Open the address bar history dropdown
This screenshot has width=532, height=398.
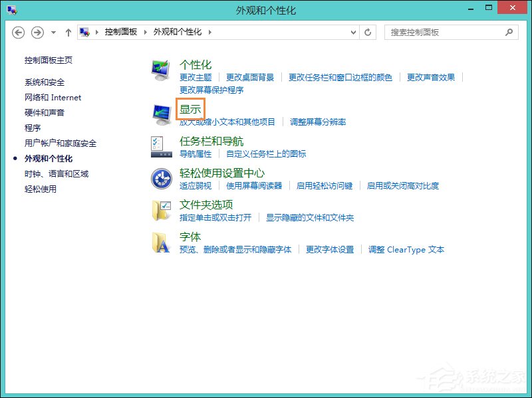353,33
